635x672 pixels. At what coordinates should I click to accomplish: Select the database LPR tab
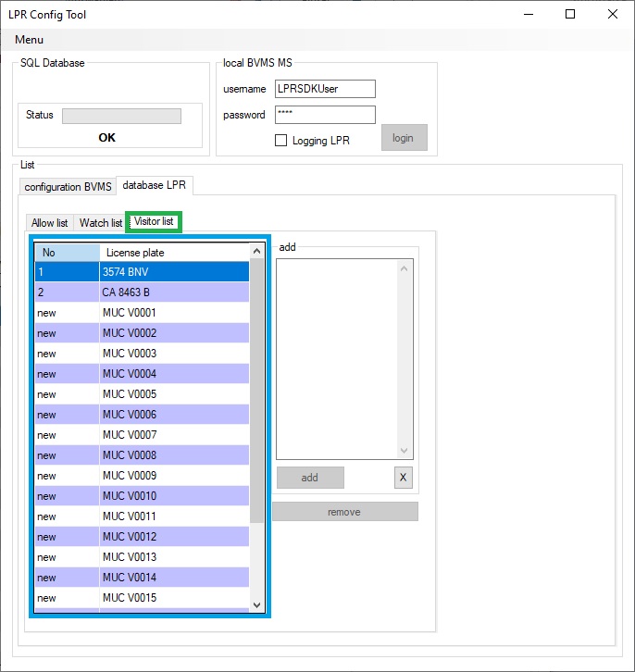[x=155, y=186]
